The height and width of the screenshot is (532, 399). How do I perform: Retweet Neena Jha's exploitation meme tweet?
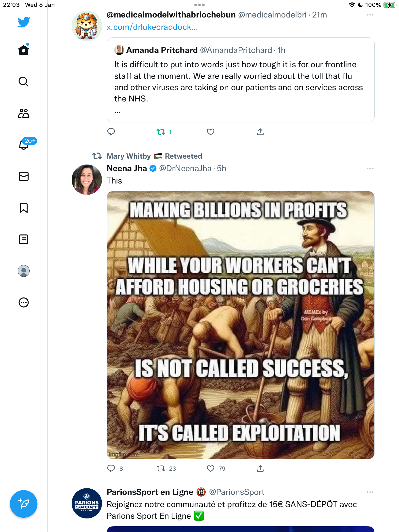coord(161,468)
